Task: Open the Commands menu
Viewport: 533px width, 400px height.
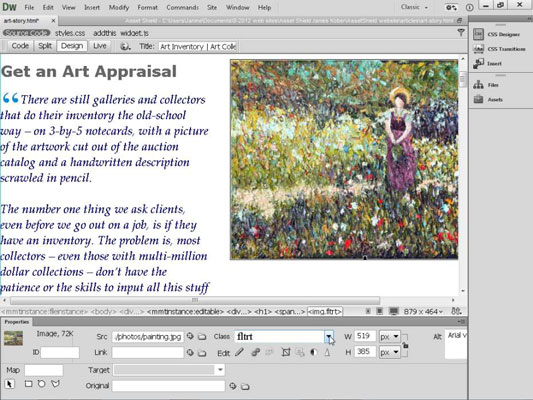Action: click(182, 7)
